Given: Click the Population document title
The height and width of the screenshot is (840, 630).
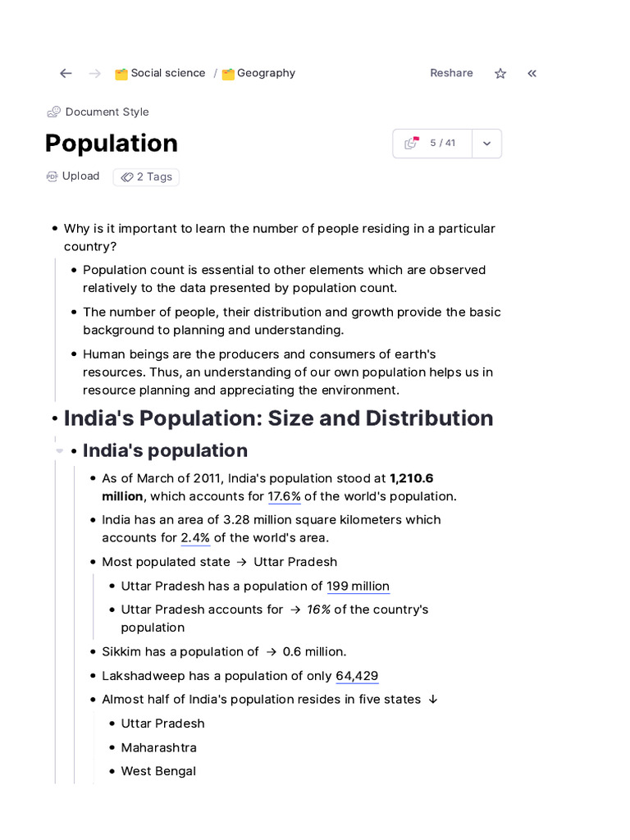Looking at the screenshot, I should coord(112,144).
